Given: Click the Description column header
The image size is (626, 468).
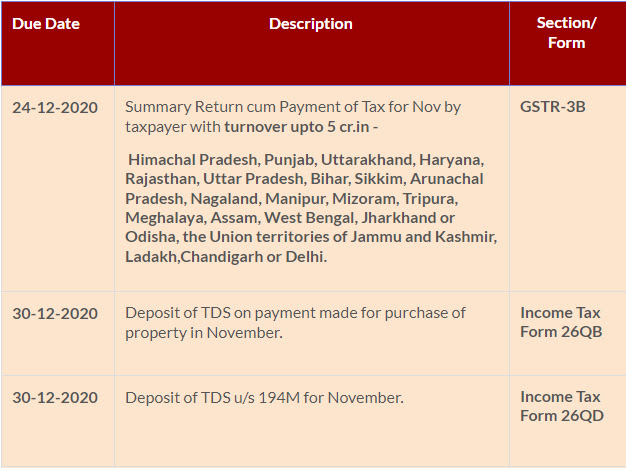Looking at the screenshot, I should click(x=311, y=24).
